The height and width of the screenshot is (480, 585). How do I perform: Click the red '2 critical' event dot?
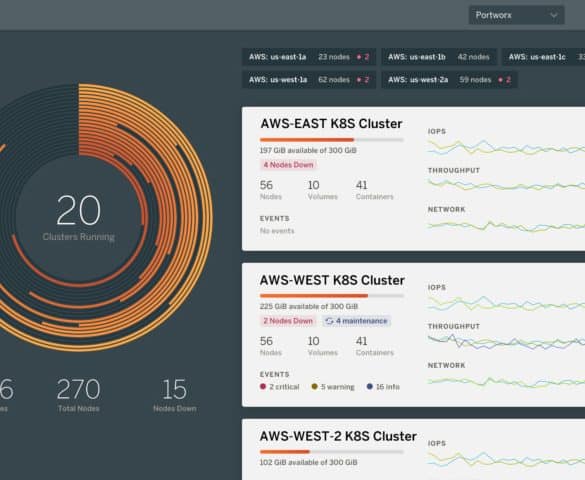(x=263, y=386)
